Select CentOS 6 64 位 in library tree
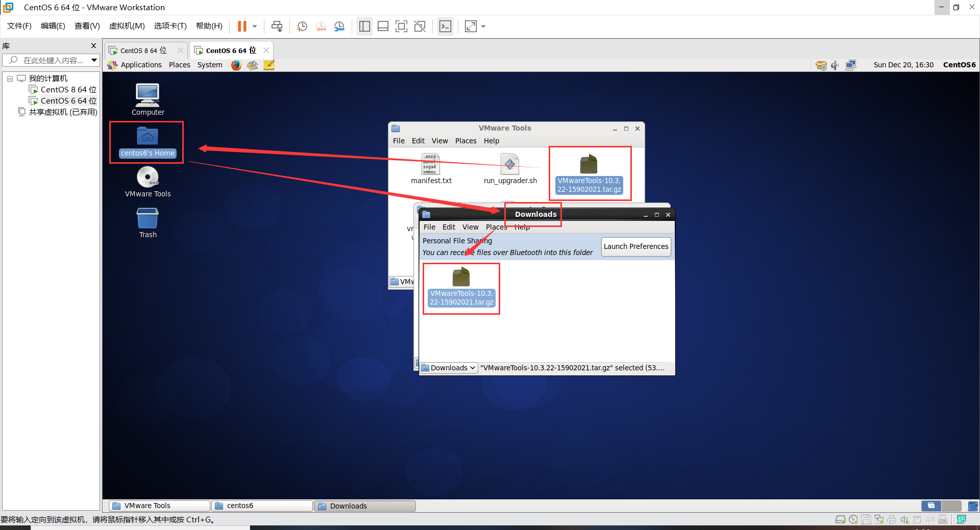This screenshot has width=980, height=530. point(68,101)
